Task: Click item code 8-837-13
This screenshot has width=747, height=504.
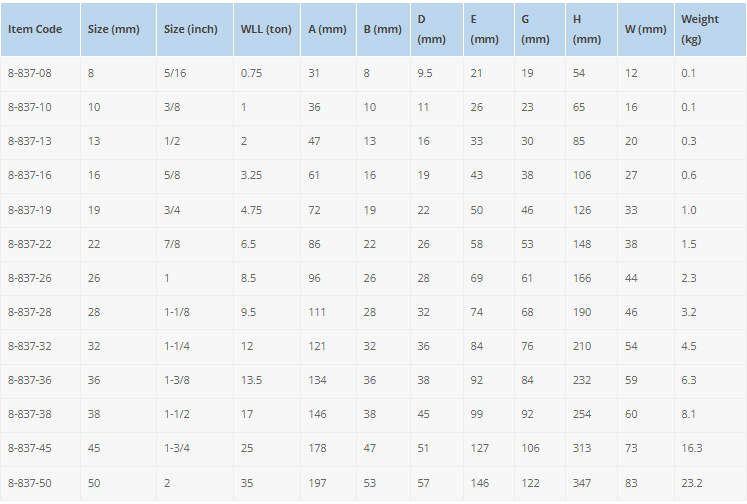Action: pos(30,141)
